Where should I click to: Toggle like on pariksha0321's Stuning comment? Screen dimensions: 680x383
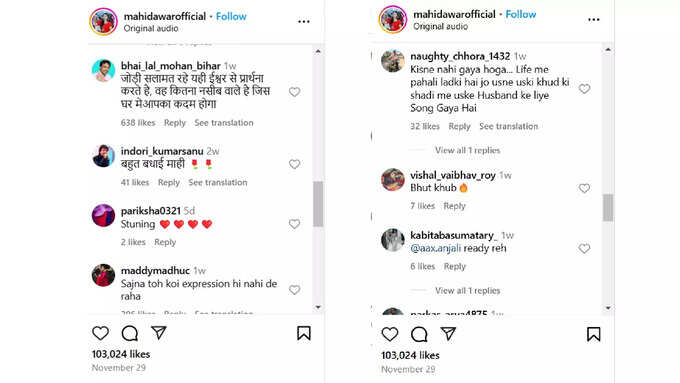[x=294, y=224]
